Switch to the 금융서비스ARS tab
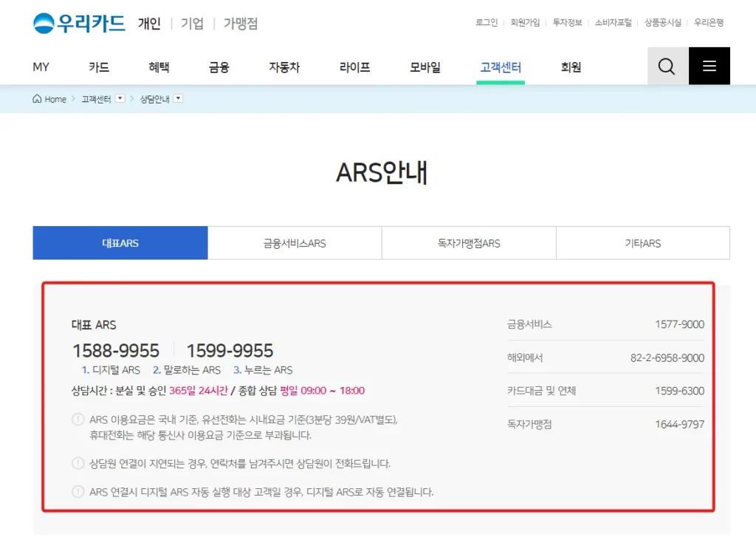 pyautogui.click(x=295, y=243)
